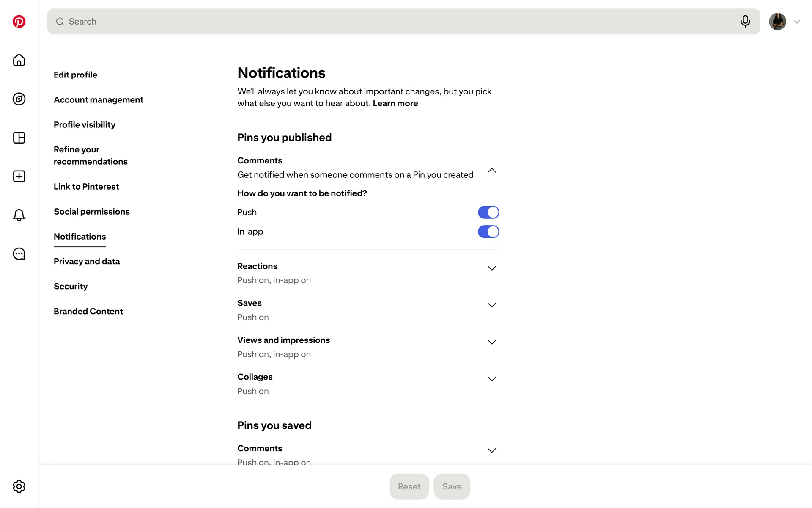The height and width of the screenshot is (508, 812).
Task: Click the Learn more link
Action: (395, 103)
